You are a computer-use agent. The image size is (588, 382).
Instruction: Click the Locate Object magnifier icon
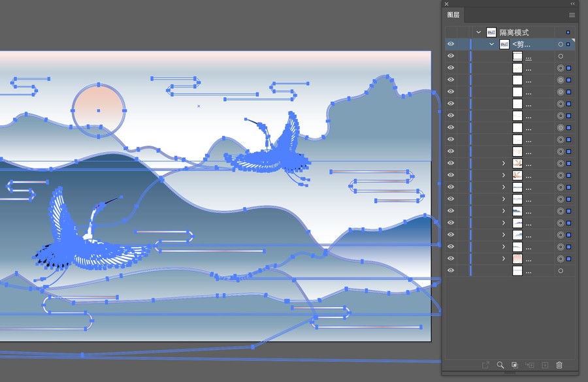click(500, 365)
